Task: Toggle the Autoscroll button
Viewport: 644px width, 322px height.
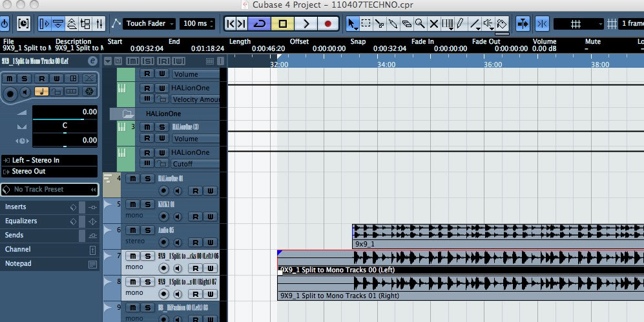Action: pos(523,24)
